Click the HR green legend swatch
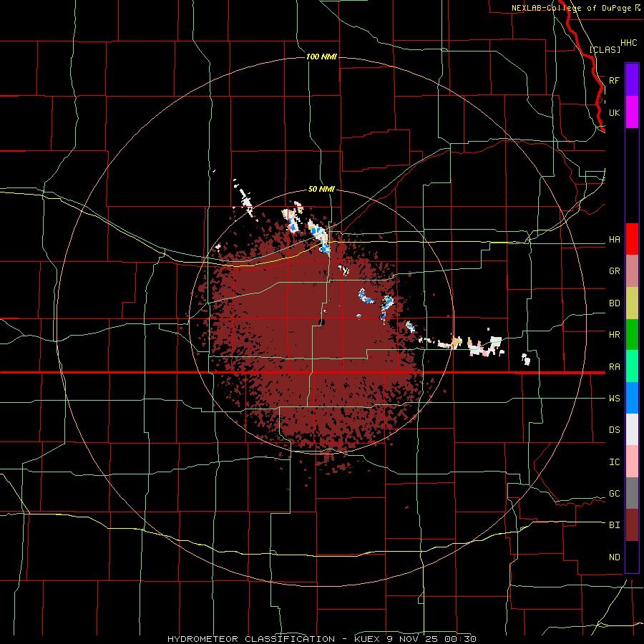 (x=632, y=335)
